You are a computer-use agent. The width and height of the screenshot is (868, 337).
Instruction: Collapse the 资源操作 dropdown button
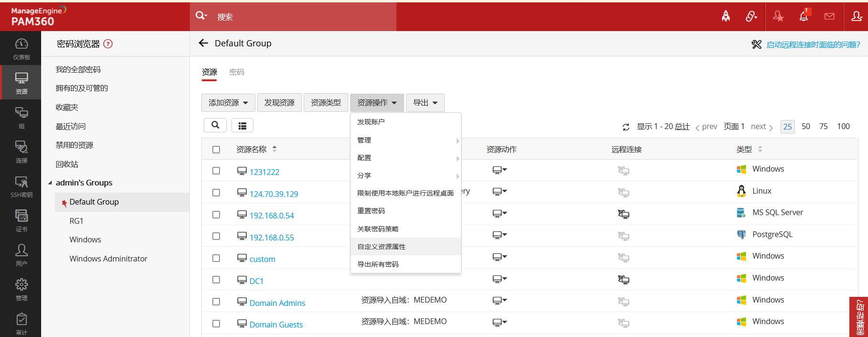click(x=377, y=103)
